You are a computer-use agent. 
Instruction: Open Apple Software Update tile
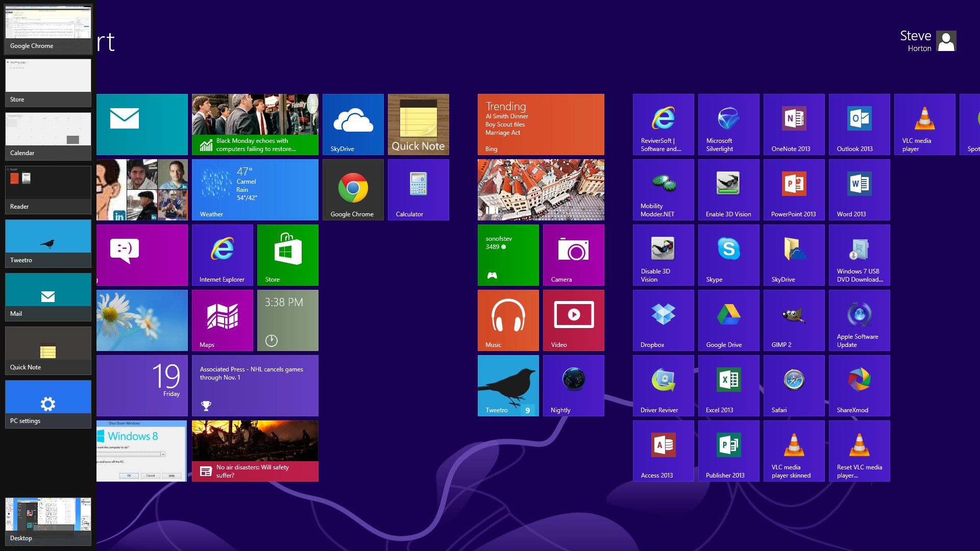pos(860,320)
